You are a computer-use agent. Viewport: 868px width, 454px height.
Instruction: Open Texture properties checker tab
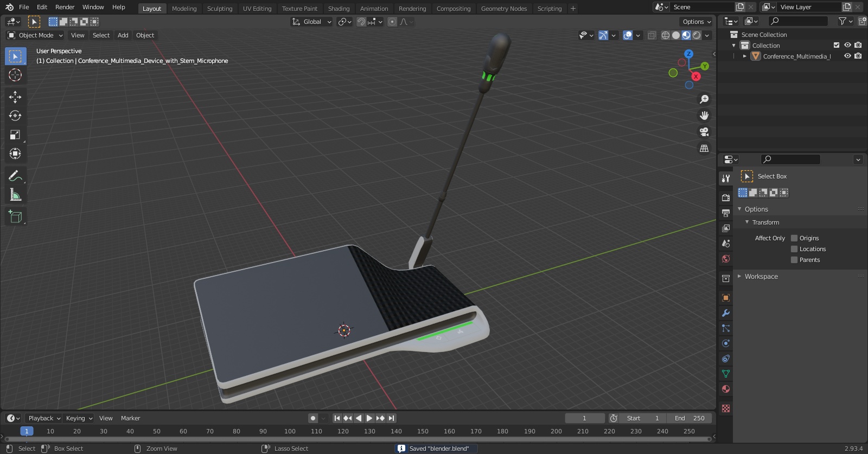[x=726, y=408]
